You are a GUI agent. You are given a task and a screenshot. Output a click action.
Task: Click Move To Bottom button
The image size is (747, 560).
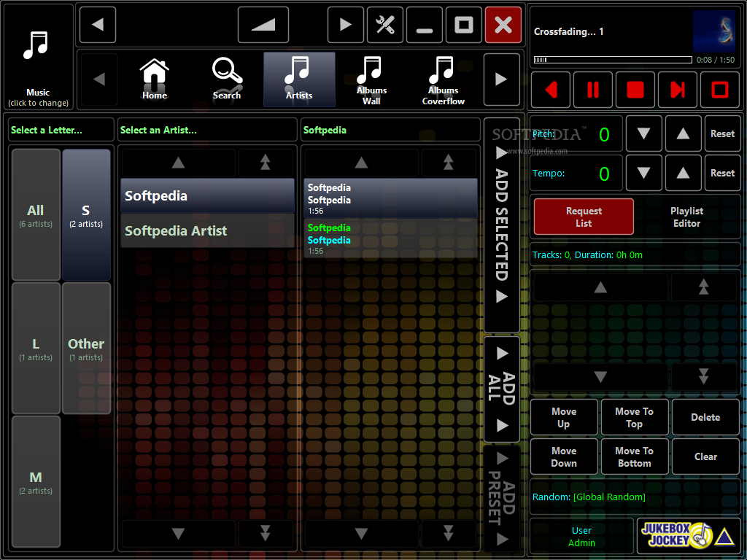coord(635,456)
